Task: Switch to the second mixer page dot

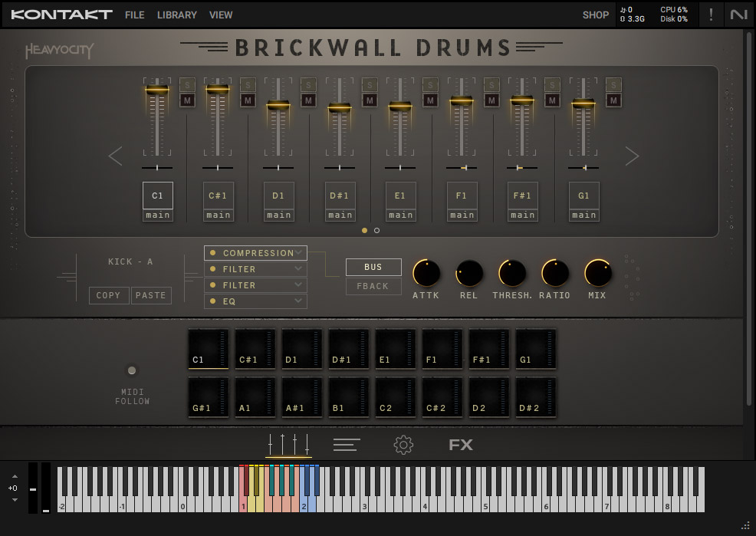Action: pos(376,230)
